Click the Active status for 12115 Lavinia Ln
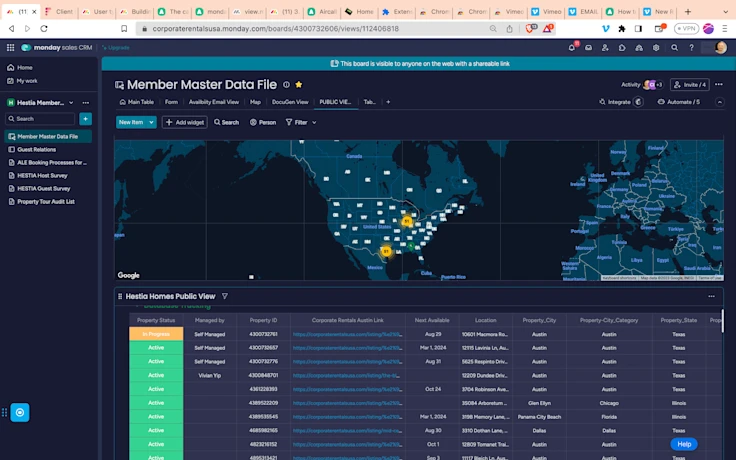The height and width of the screenshot is (460, 736). [156, 348]
